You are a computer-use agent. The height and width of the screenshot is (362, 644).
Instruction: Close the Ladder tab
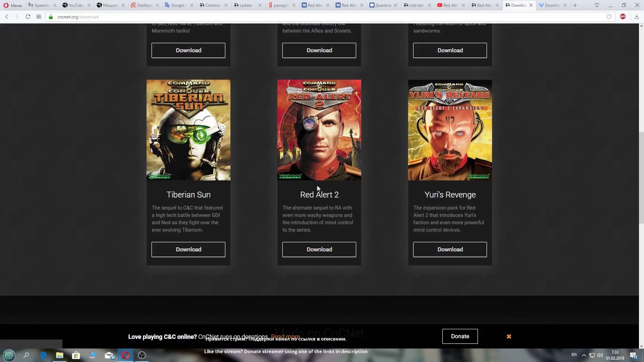(260, 5)
